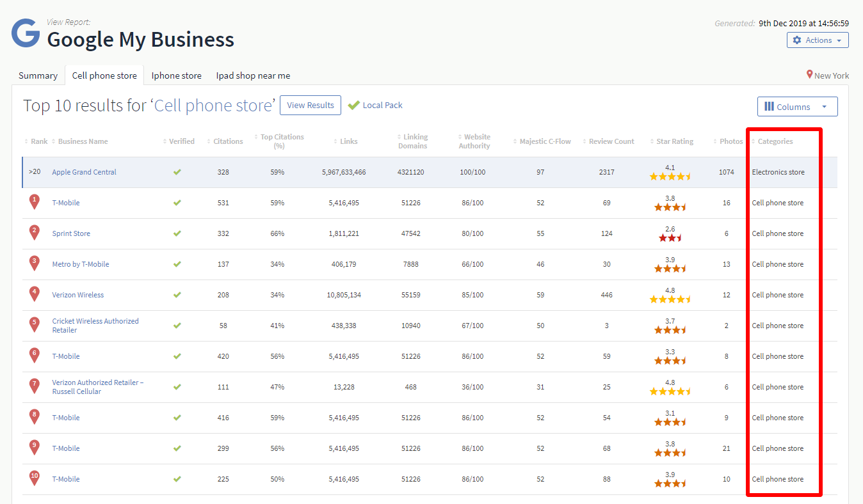Open Sprint Store business link
Image resolution: width=863 pixels, height=504 pixels.
71,233
